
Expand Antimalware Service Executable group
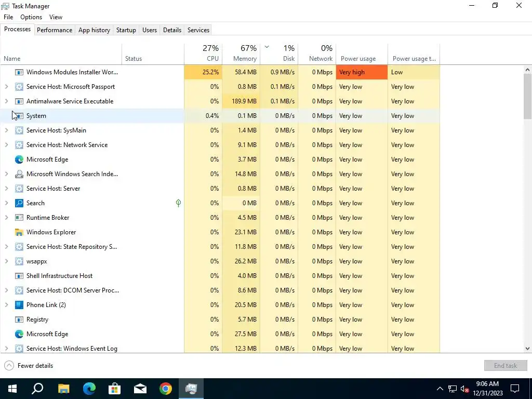(x=6, y=101)
